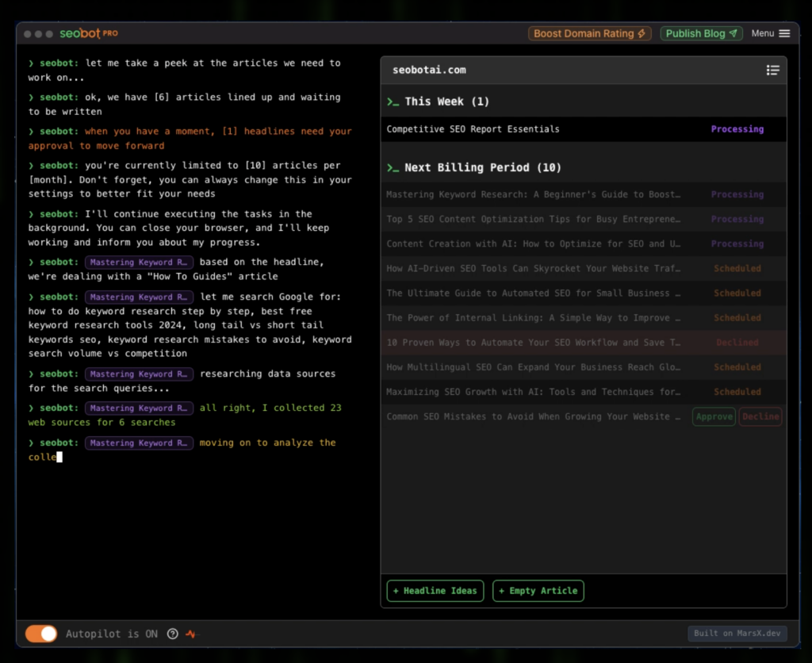Click the activity pulse icon next to Autopilot
The image size is (812, 663).
(x=190, y=634)
